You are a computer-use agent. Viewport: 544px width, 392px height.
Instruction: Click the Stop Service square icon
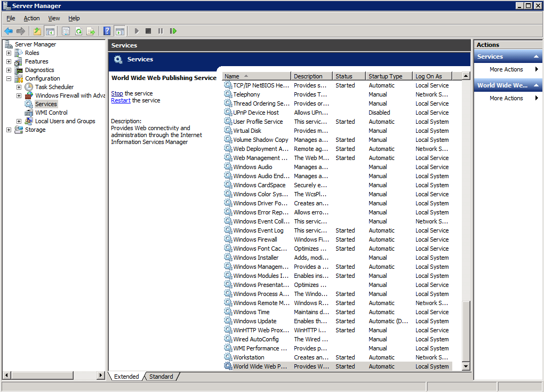click(148, 31)
